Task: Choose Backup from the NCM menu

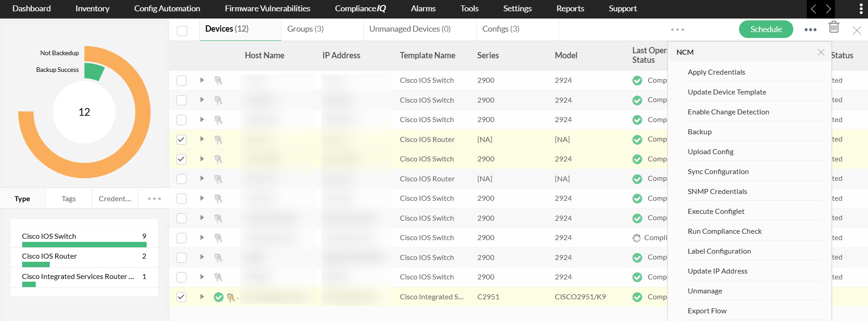Action: pos(700,132)
